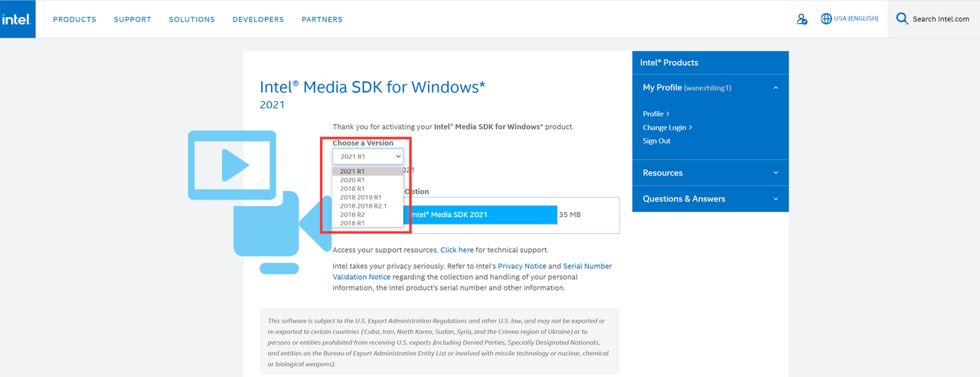This screenshot has height=377, width=980.
Task: Click the '35 MB' file size text
Action: pos(570,215)
